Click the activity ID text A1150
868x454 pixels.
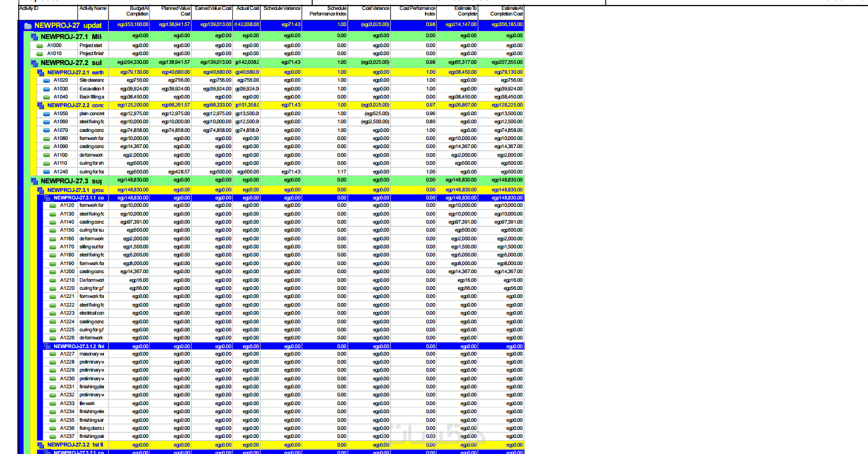pos(68,230)
